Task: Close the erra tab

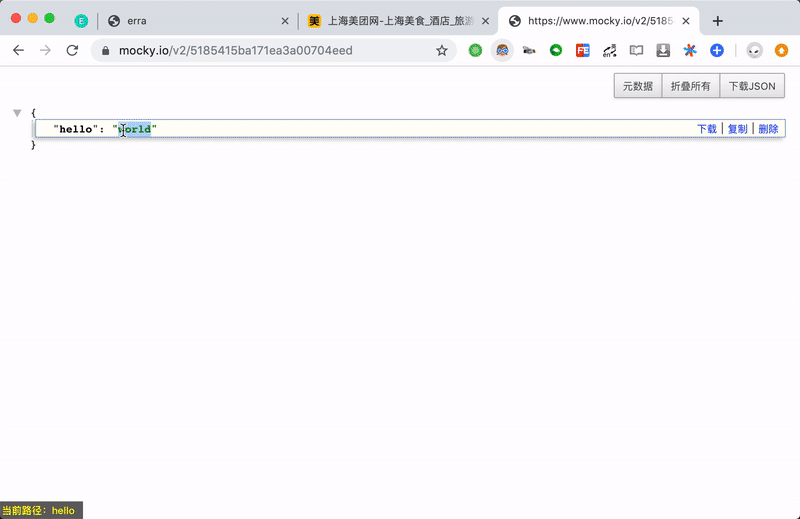Action: [x=285, y=21]
